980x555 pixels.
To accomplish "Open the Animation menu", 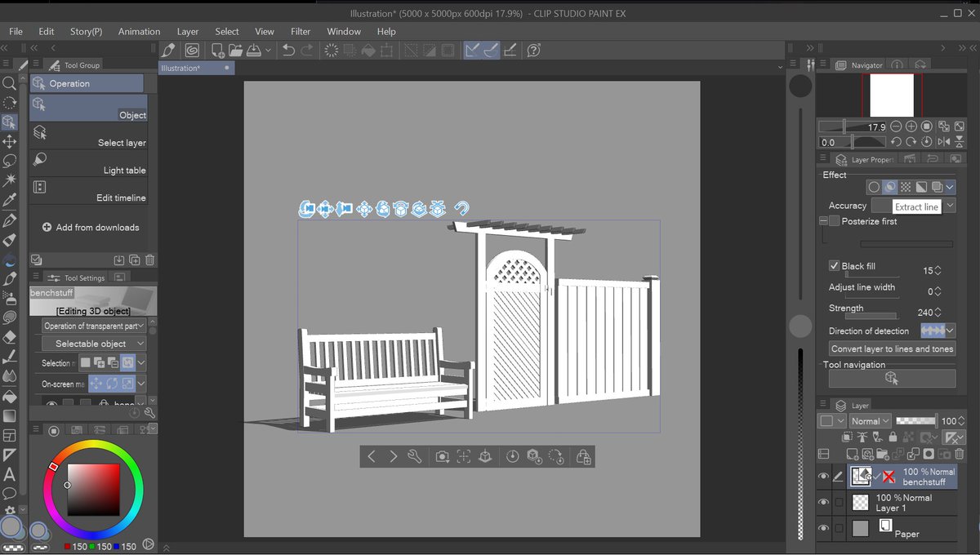I will click(x=139, y=31).
